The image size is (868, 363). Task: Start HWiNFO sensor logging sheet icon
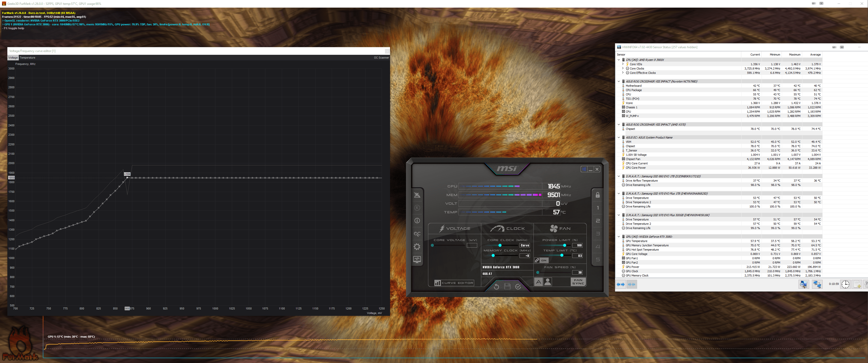(857, 284)
